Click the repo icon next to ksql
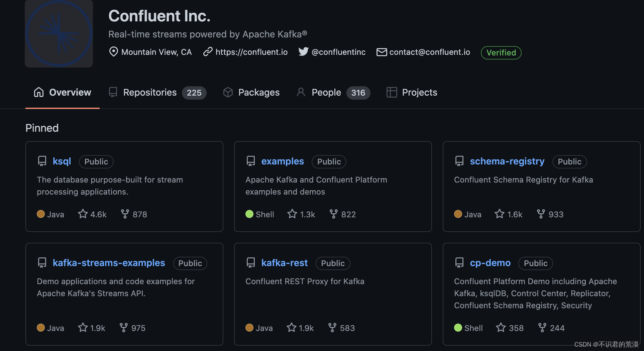Viewport: 644px width, 351px height. tap(42, 161)
